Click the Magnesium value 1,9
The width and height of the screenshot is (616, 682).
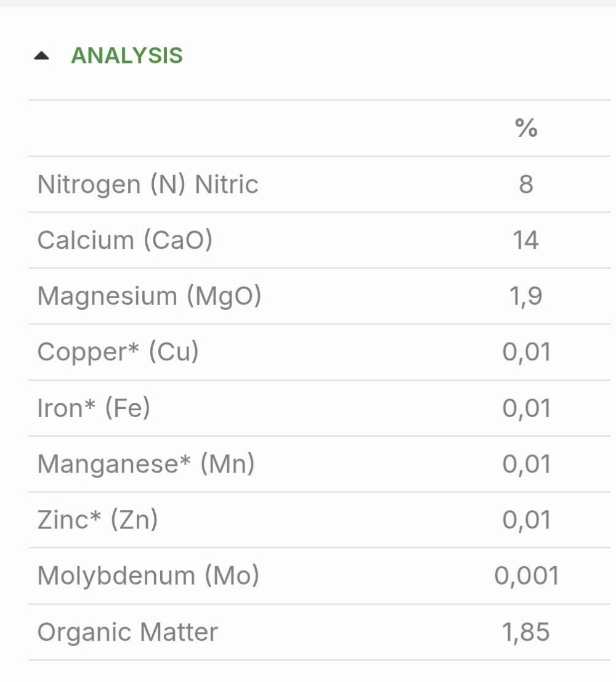[x=526, y=296]
